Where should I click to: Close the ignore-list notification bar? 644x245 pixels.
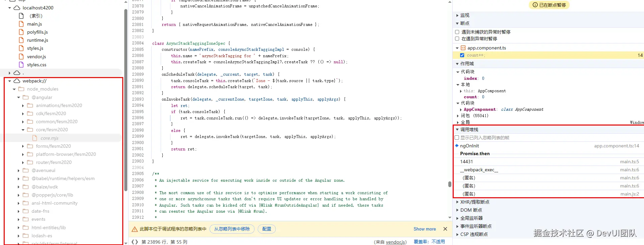coord(445,229)
